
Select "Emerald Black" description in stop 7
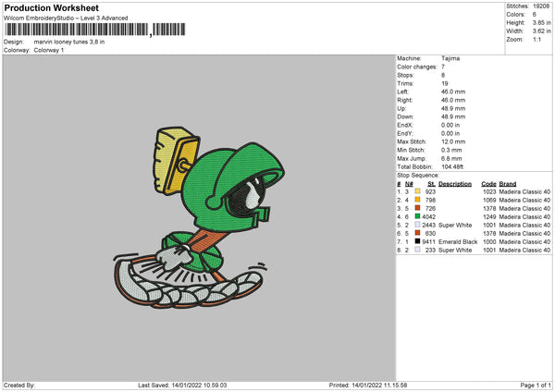458,241
